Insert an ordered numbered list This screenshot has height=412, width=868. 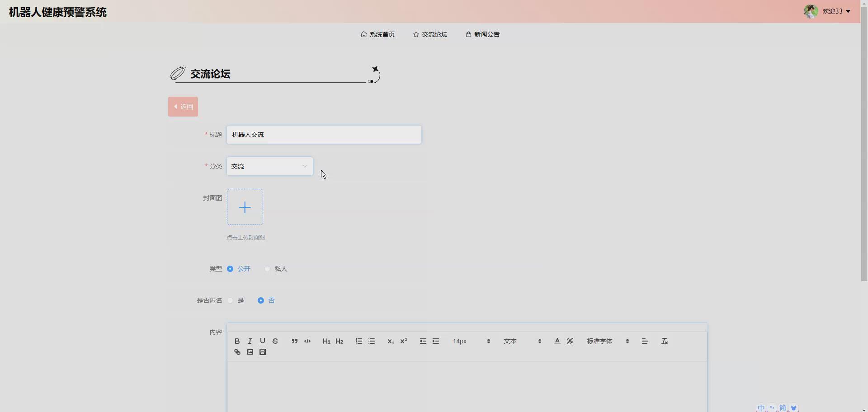[x=359, y=341]
